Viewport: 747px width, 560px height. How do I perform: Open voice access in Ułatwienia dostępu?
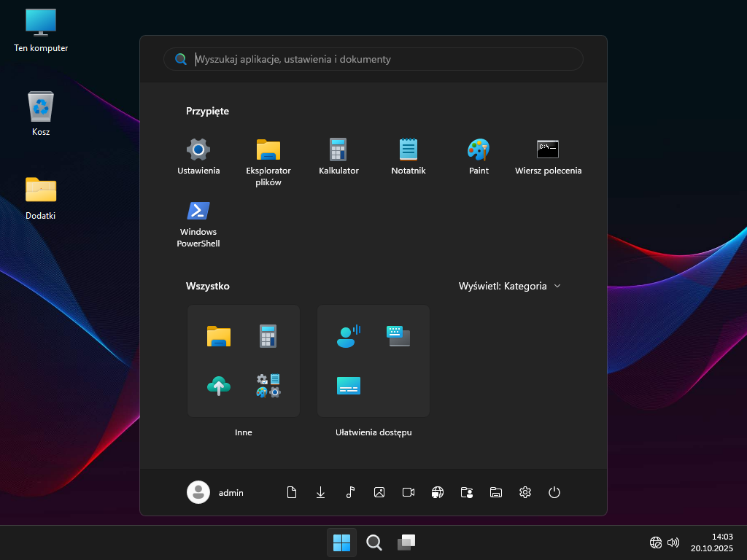tap(348, 335)
